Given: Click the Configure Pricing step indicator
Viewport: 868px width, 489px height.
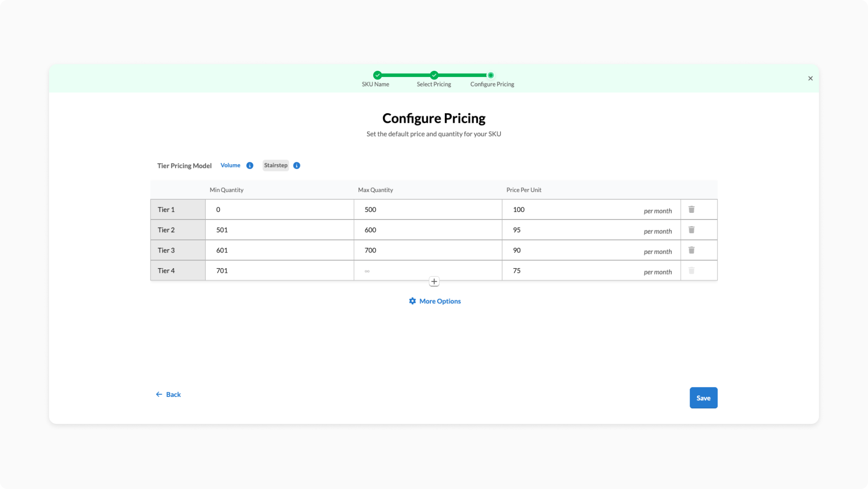Looking at the screenshot, I should pos(491,76).
